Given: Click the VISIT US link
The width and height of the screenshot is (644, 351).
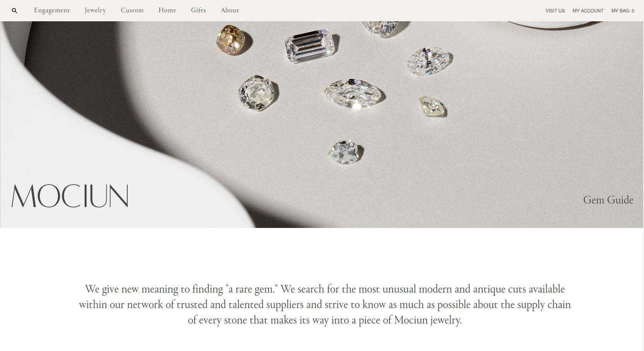Looking at the screenshot, I should [x=555, y=11].
